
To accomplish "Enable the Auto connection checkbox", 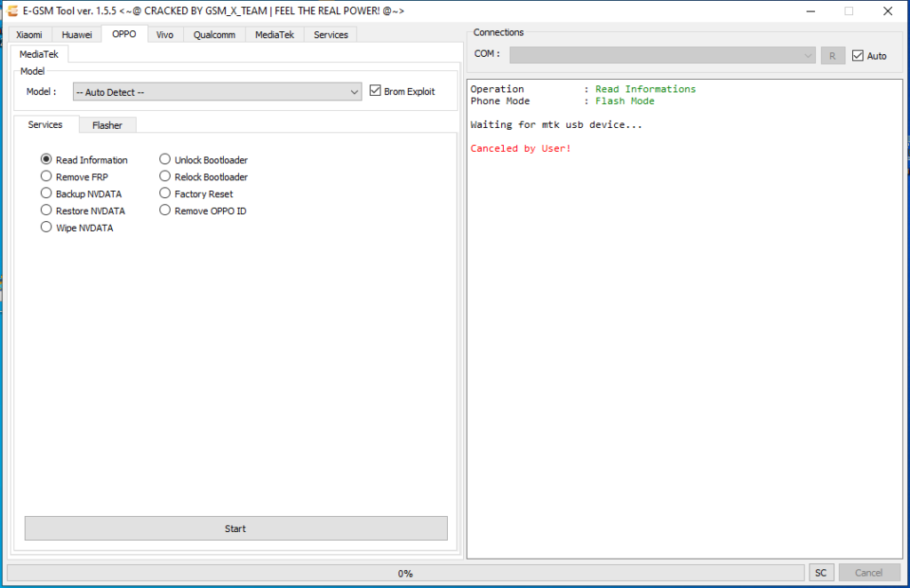I will coord(858,54).
